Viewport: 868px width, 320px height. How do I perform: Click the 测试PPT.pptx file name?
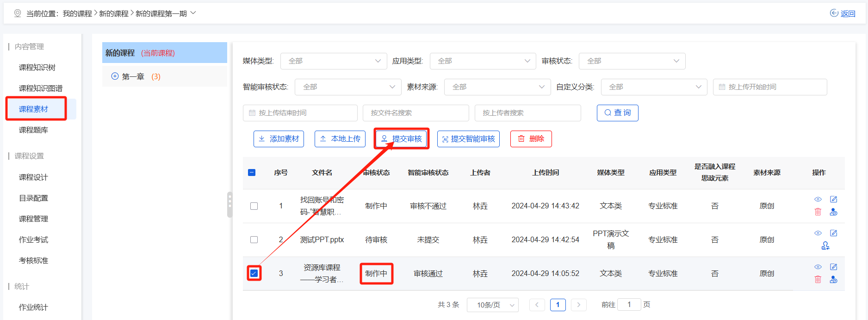coord(322,239)
